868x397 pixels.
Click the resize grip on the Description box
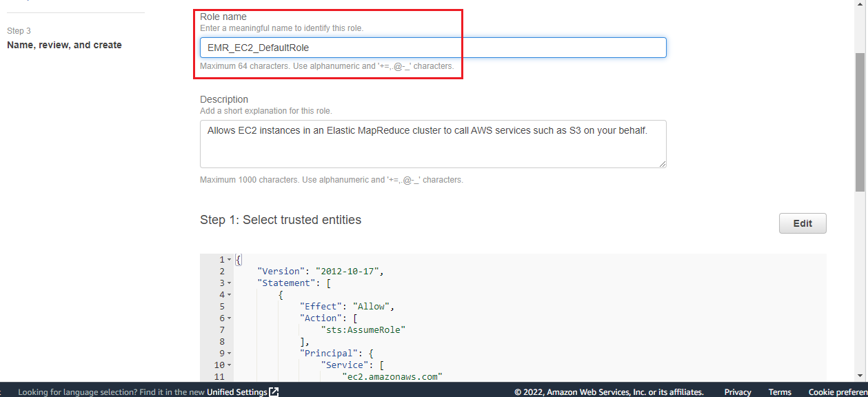[x=663, y=164]
